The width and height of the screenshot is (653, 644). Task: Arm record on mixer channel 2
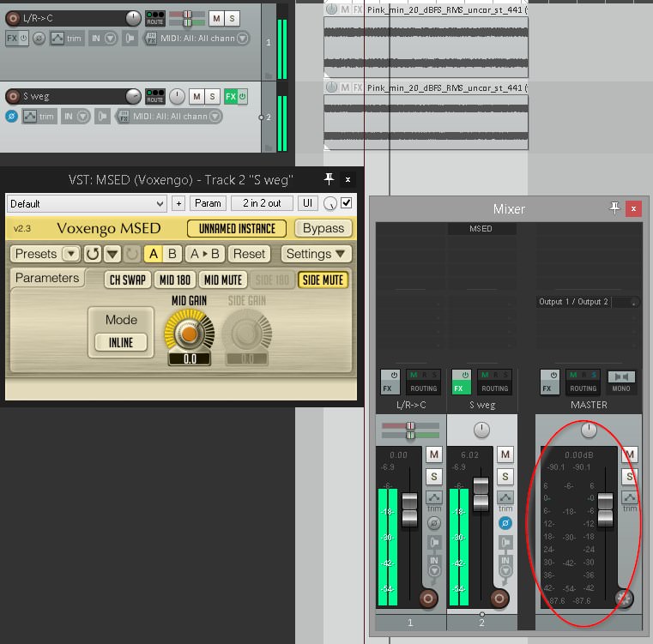499,599
